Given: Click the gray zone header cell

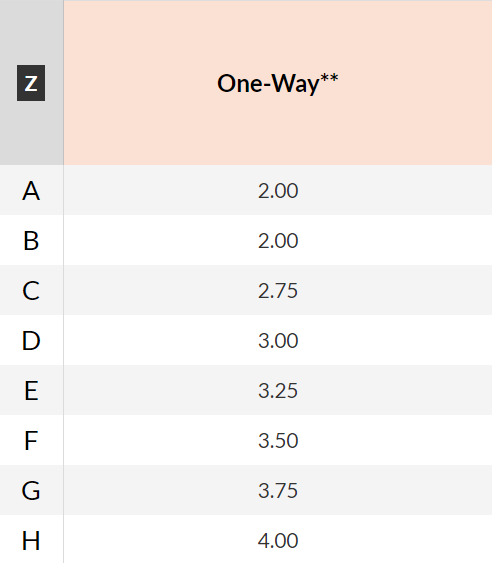Looking at the screenshot, I should (x=32, y=83).
